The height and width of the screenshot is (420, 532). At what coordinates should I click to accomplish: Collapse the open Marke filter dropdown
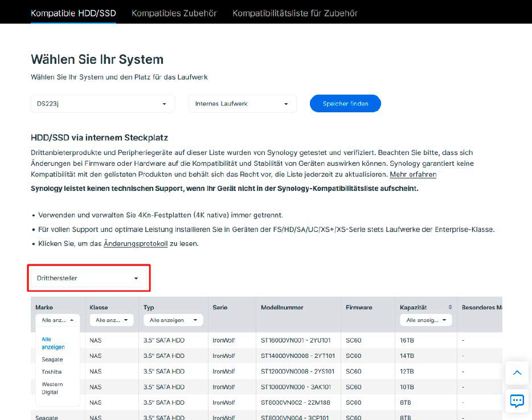pos(58,320)
